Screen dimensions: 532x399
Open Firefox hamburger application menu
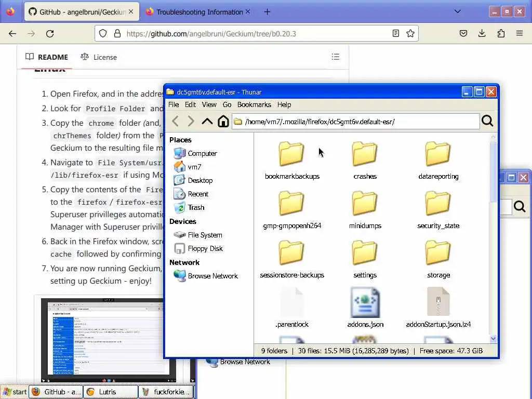(x=520, y=33)
